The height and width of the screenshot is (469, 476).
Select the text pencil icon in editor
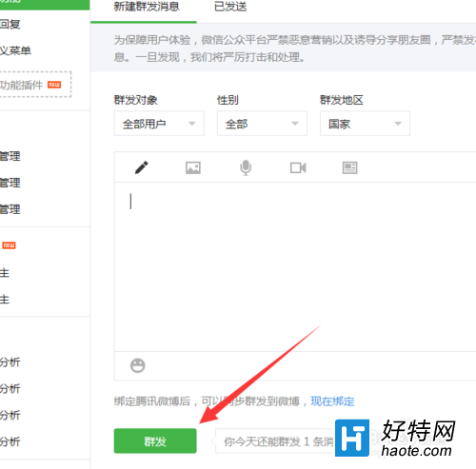pos(142,167)
